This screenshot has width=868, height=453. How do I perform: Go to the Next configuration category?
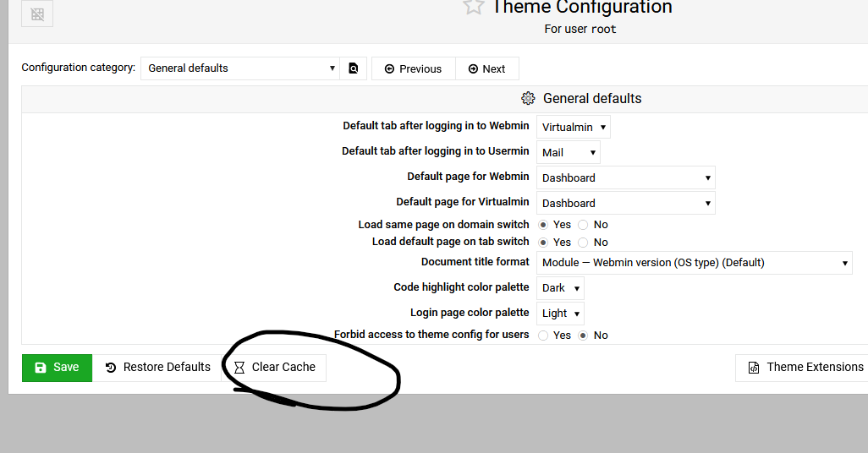(486, 68)
